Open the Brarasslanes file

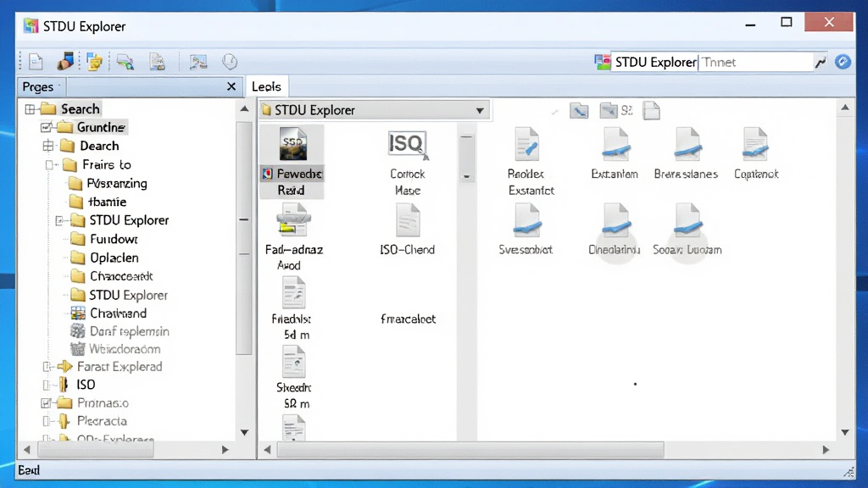click(x=687, y=154)
